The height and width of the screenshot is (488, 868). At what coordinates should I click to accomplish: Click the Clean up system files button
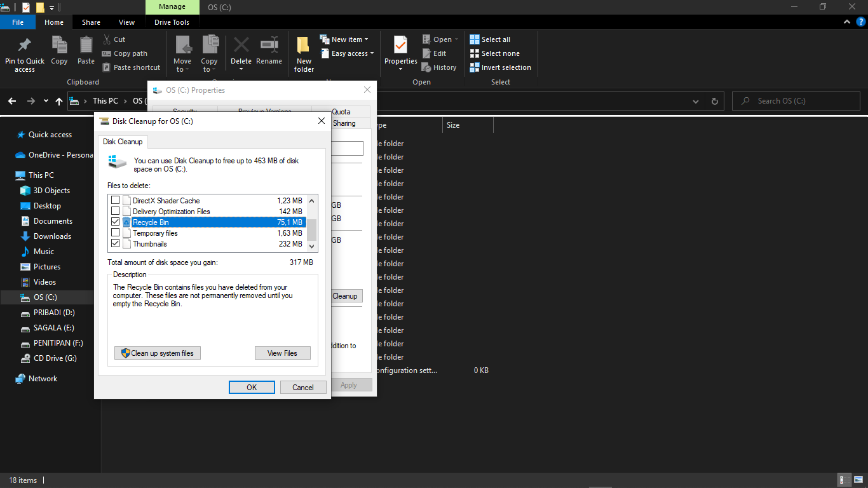158,353
